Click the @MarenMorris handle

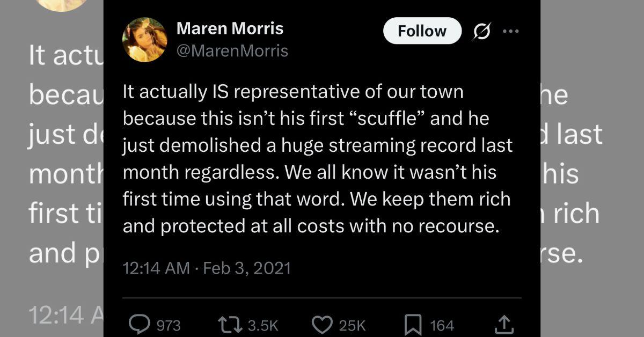pyautogui.click(x=232, y=51)
